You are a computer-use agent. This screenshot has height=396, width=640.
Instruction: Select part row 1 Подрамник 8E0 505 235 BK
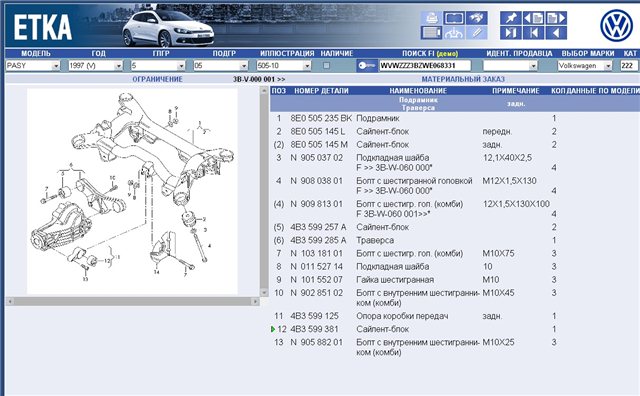pos(413,118)
